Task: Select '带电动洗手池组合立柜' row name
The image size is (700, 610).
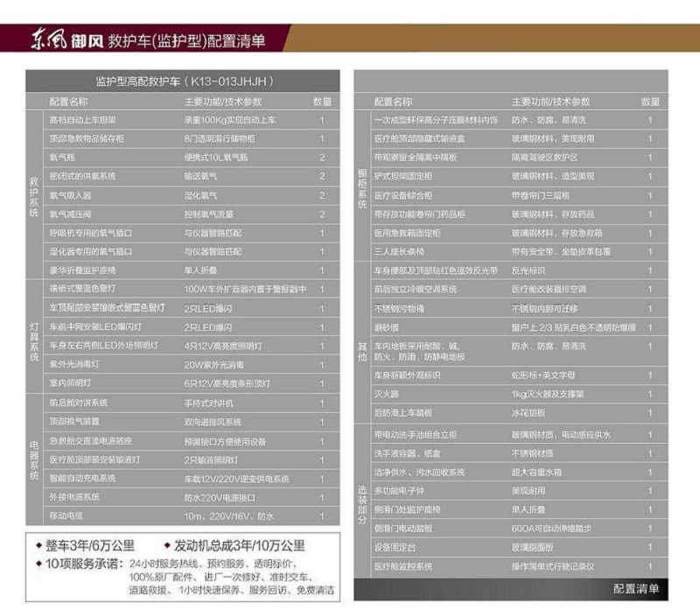Action: point(416,434)
